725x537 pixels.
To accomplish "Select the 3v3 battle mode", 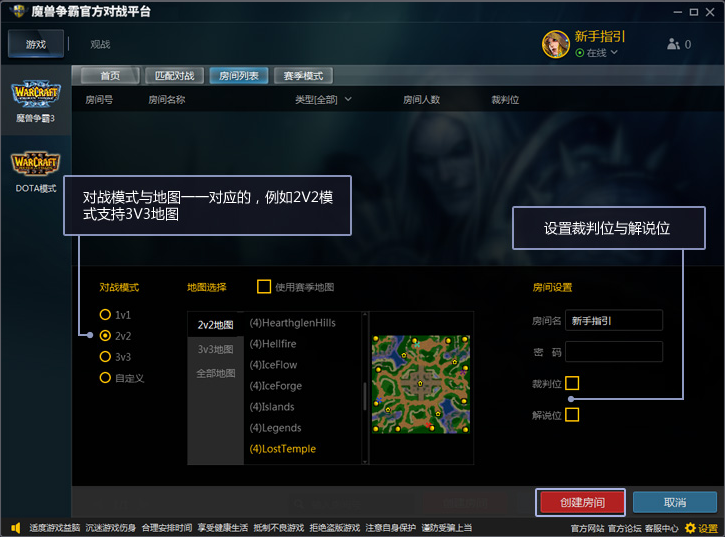I will (105, 357).
